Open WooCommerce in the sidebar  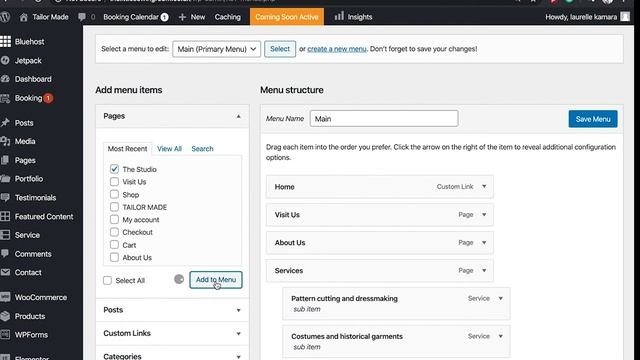click(x=41, y=297)
